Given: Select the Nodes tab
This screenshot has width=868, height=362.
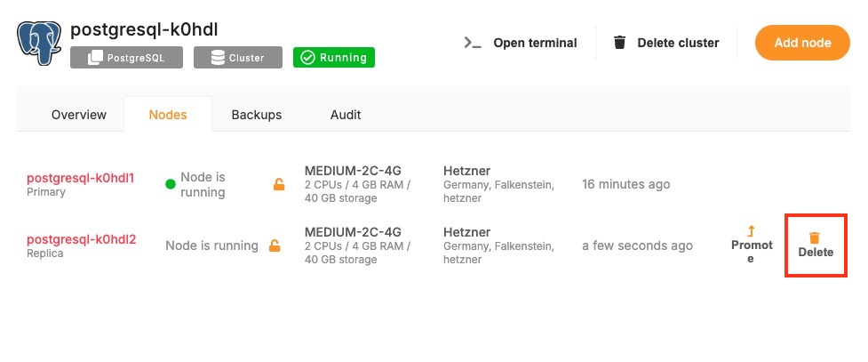Looking at the screenshot, I should pyautogui.click(x=168, y=115).
